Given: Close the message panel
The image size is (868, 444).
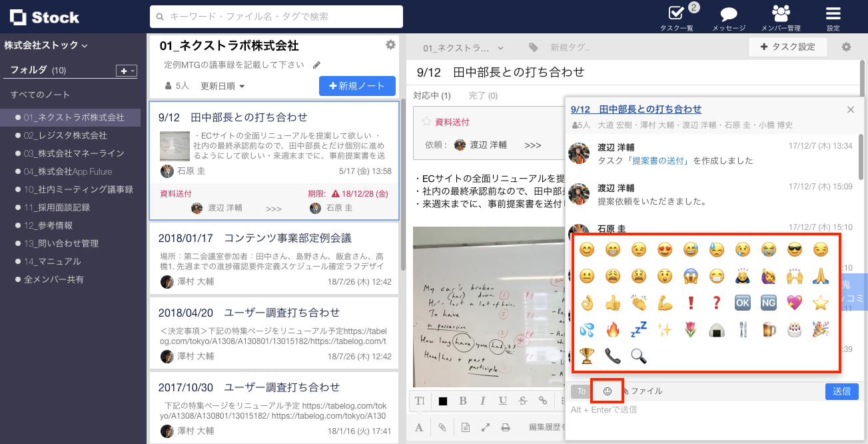Looking at the screenshot, I should pos(851,110).
